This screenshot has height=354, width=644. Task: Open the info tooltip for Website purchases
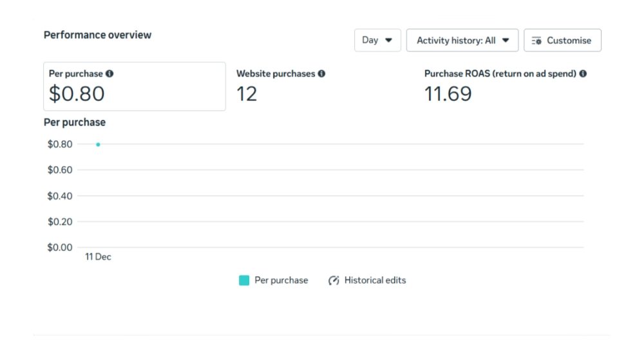[321, 74]
